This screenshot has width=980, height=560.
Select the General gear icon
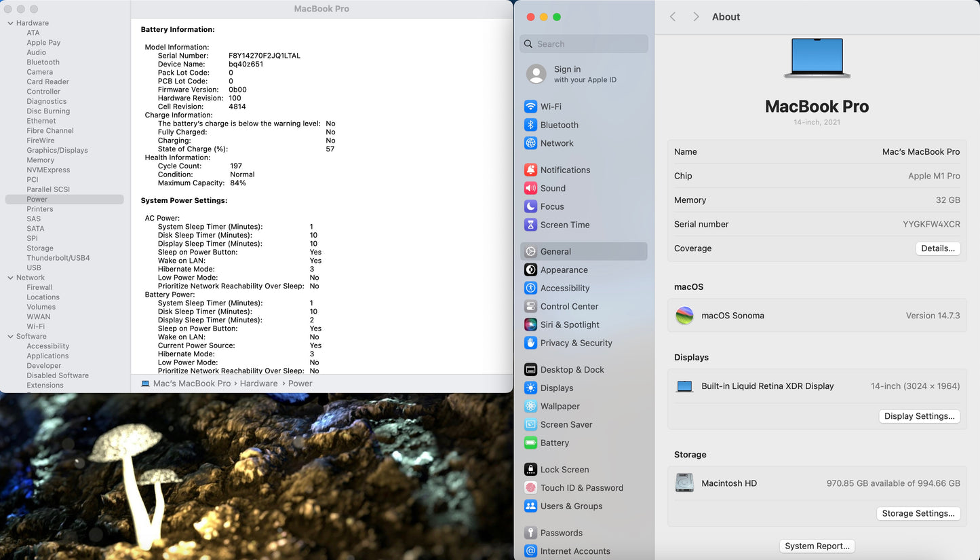[x=530, y=251]
